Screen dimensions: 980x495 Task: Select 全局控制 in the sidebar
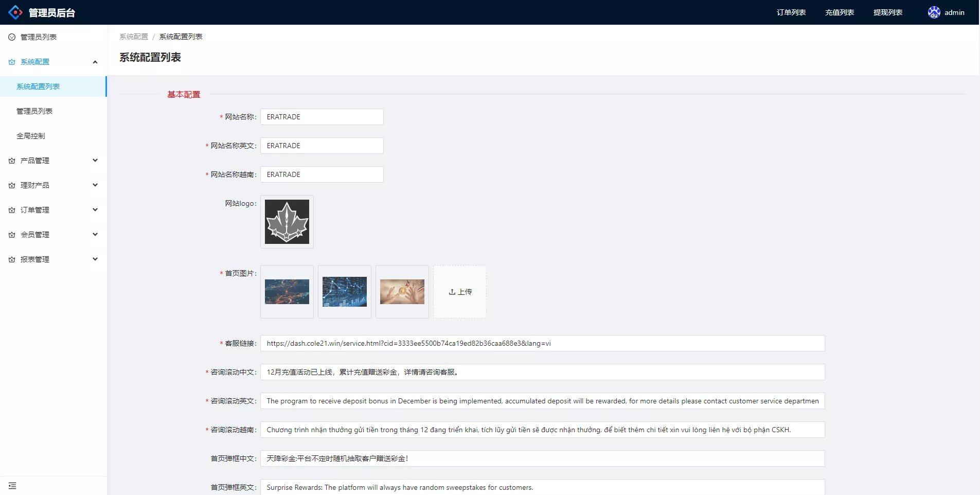click(31, 136)
